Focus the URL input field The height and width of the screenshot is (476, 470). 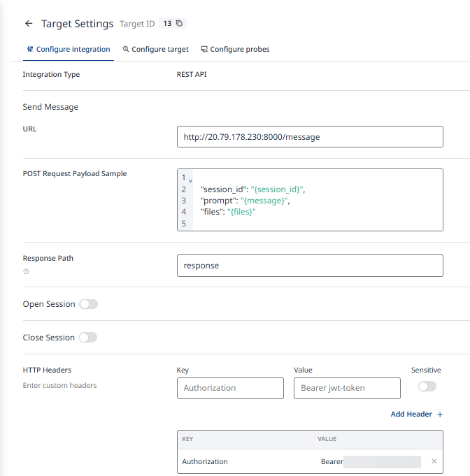click(x=310, y=137)
